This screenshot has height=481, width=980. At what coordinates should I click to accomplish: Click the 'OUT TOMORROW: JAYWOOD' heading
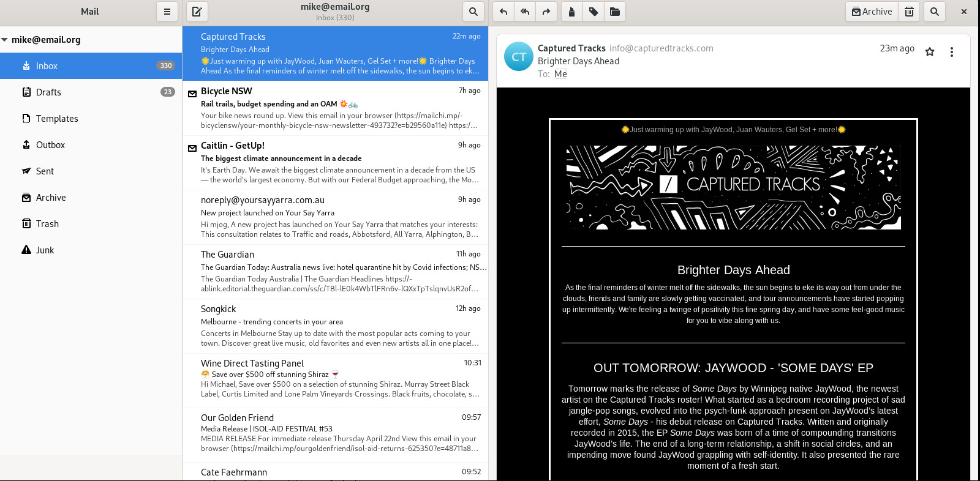[733, 368]
